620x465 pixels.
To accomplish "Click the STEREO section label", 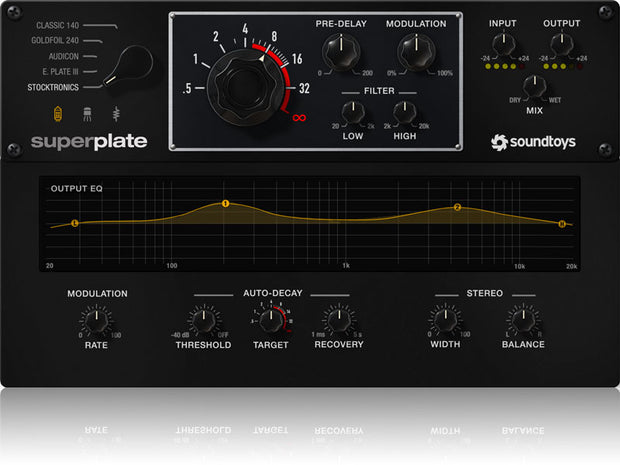I will click(x=484, y=293).
